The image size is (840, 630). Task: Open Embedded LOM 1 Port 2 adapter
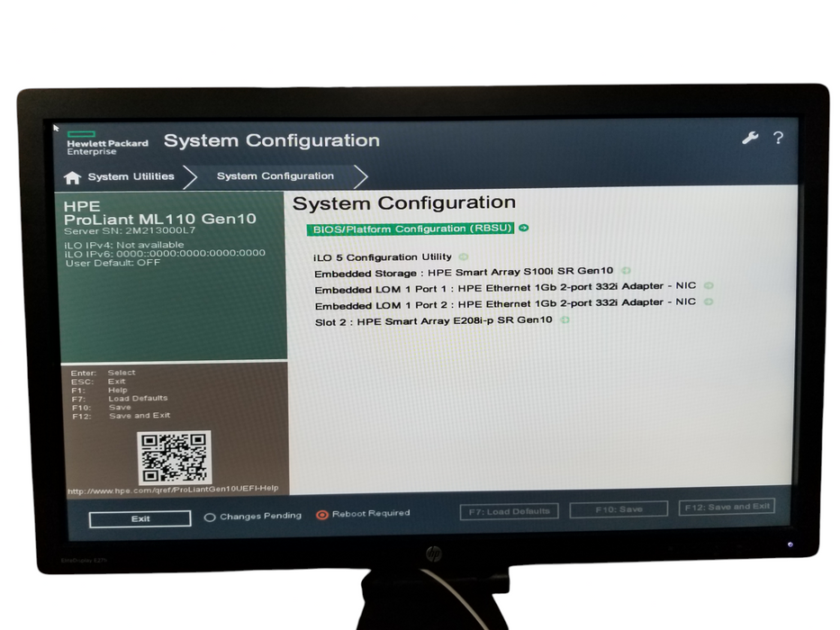[x=505, y=304]
